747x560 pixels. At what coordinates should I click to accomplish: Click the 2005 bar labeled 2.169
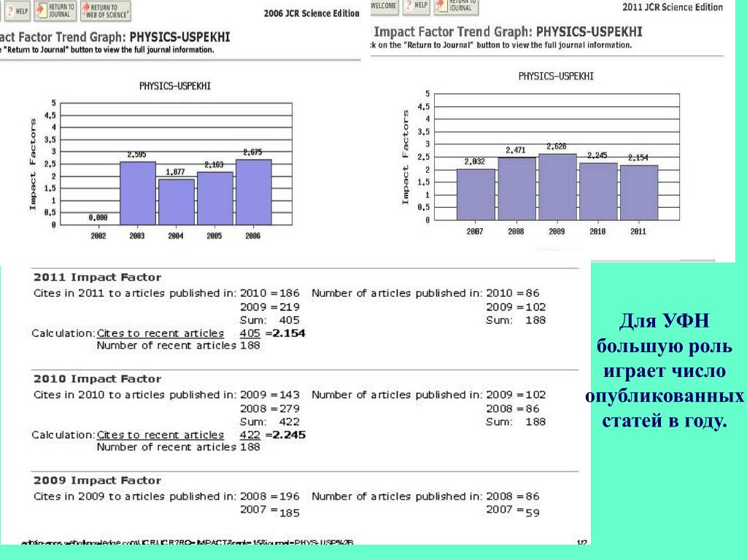[215, 198]
